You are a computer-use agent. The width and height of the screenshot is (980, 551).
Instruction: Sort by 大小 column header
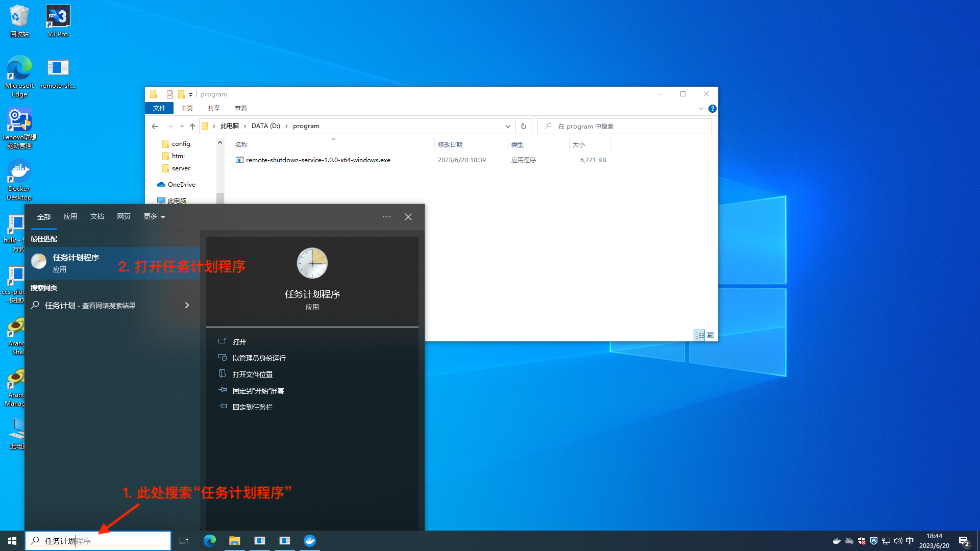578,145
